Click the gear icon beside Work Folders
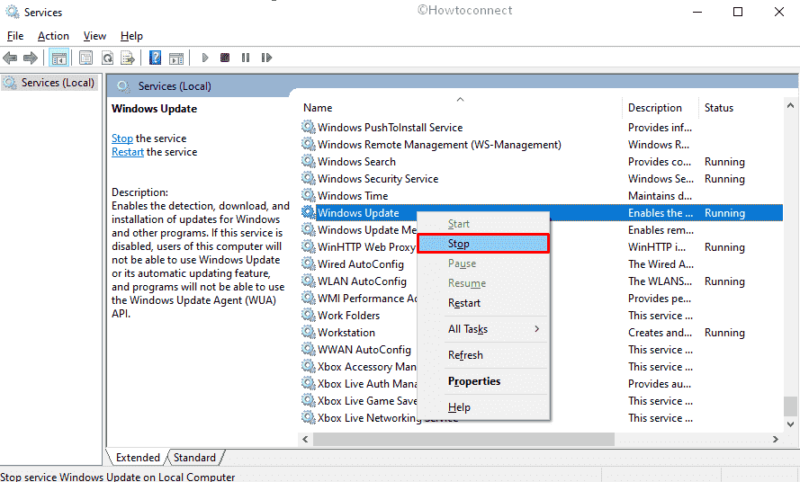Image resolution: width=800 pixels, height=482 pixels. click(x=308, y=315)
